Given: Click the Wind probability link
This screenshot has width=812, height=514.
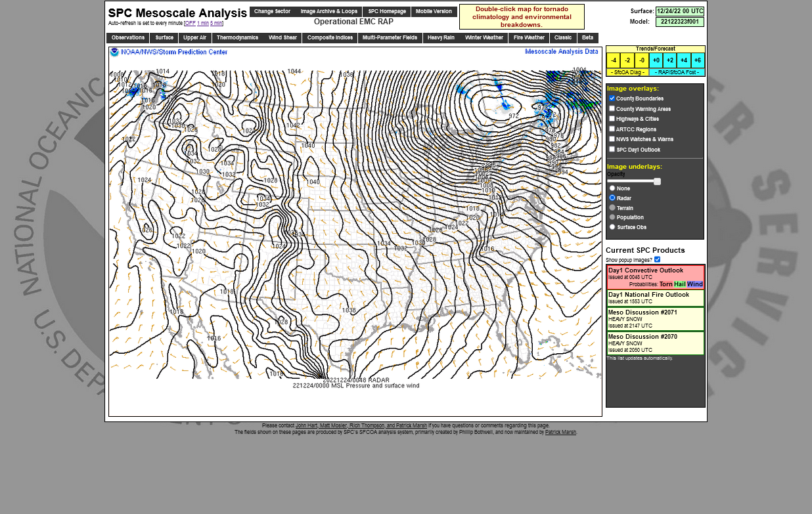Looking at the screenshot, I should tap(695, 284).
